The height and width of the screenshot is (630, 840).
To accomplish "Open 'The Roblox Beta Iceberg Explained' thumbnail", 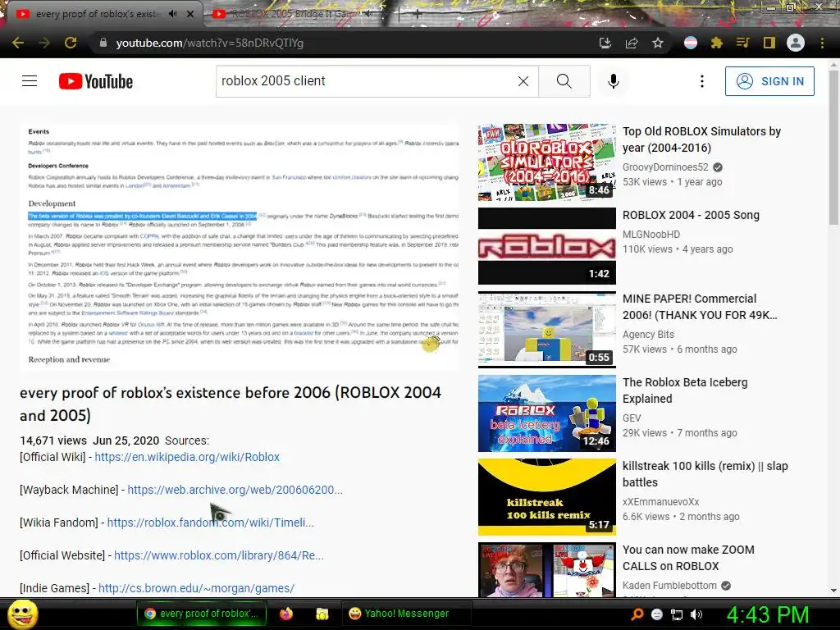I will 547,413.
